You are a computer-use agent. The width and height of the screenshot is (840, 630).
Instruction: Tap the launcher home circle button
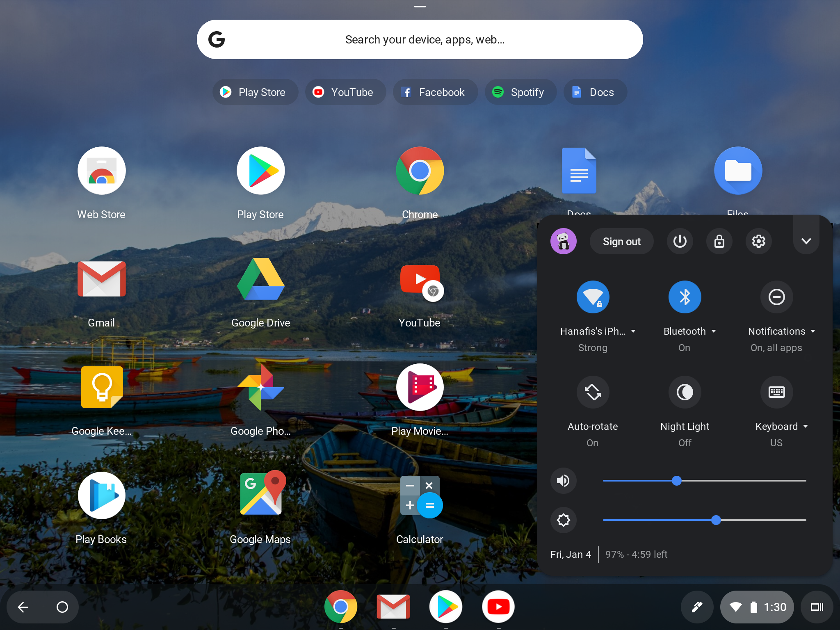tap(62, 607)
